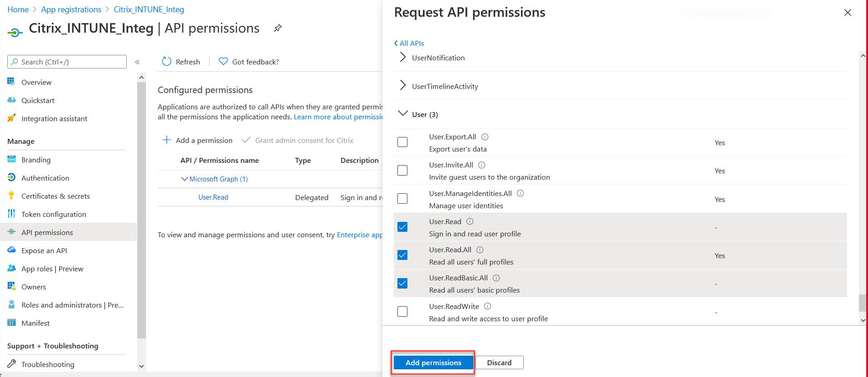Click info icon beside User.Read.All
The height and width of the screenshot is (377, 868).
tap(480, 250)
